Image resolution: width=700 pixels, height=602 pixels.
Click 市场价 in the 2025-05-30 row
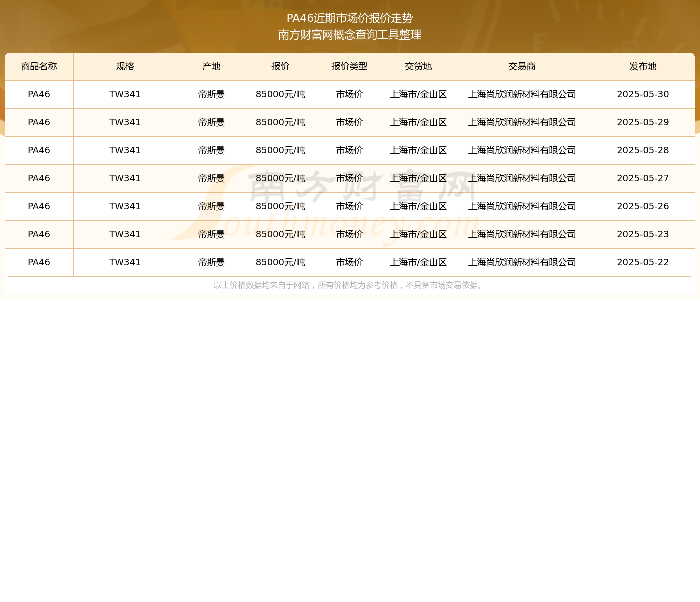(349, 94)
